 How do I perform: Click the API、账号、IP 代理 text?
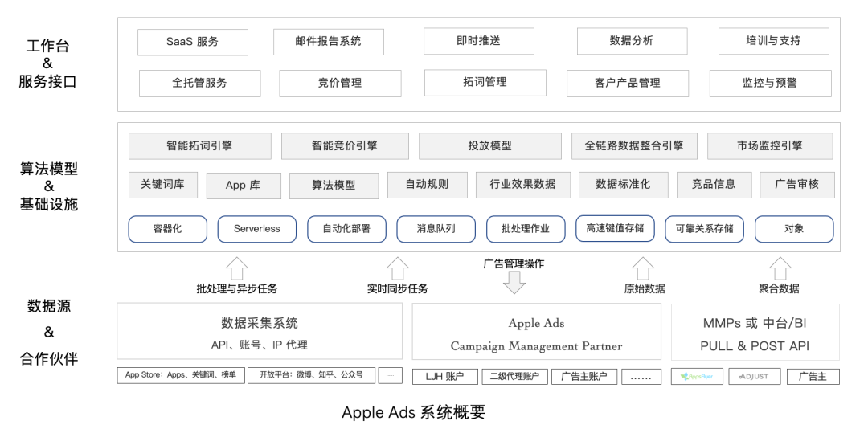click(260, 345)
